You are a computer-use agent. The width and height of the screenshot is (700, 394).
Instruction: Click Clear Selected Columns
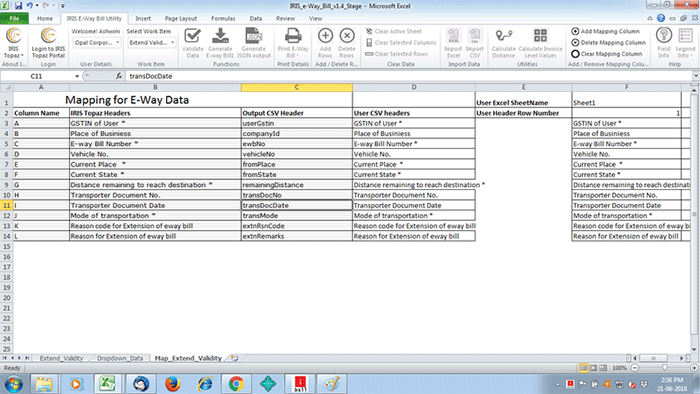[401, 42]
